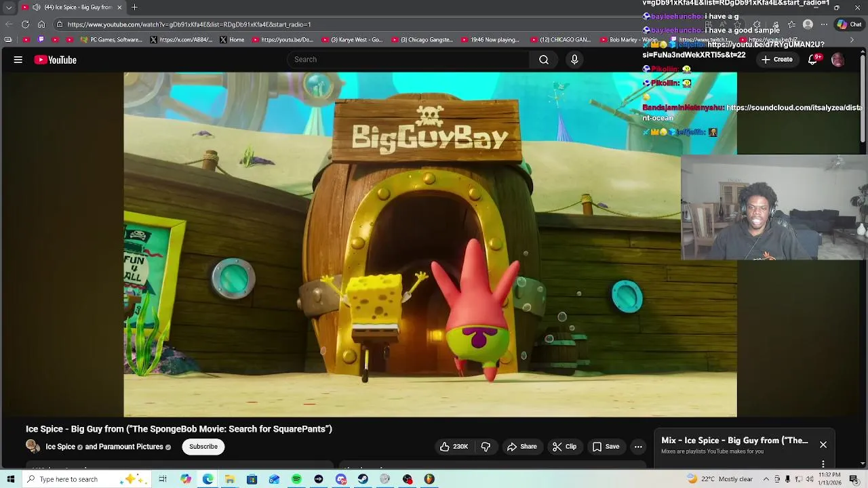Open FL Studio from taskbar

click(429, 479)
